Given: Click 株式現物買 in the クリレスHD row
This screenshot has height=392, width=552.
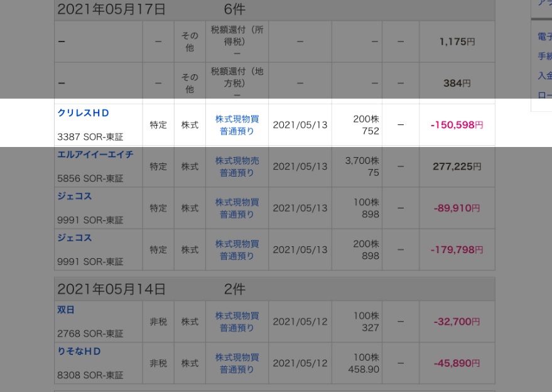Looking at the screenshot, I should 237,119.
